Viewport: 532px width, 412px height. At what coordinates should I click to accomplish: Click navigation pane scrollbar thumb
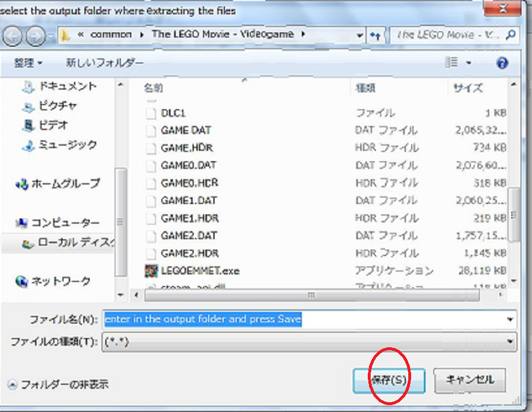(120, 222)
